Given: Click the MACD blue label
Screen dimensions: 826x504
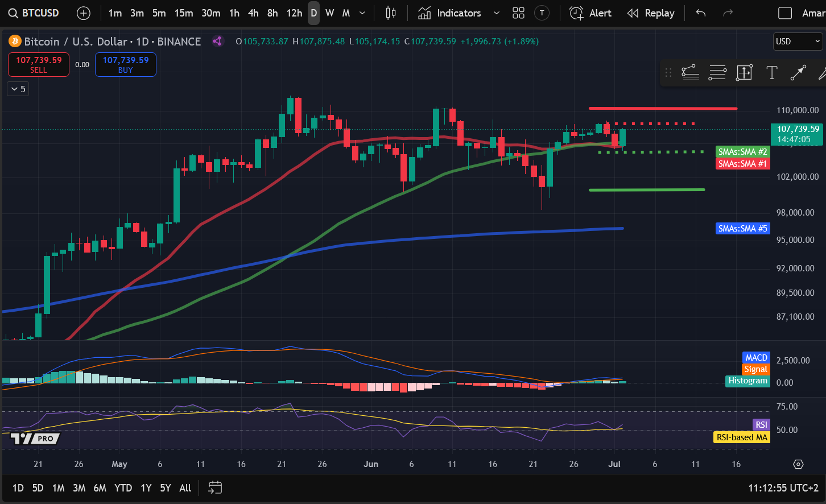Looking at the screenshot, I should [x=756, y=358].
